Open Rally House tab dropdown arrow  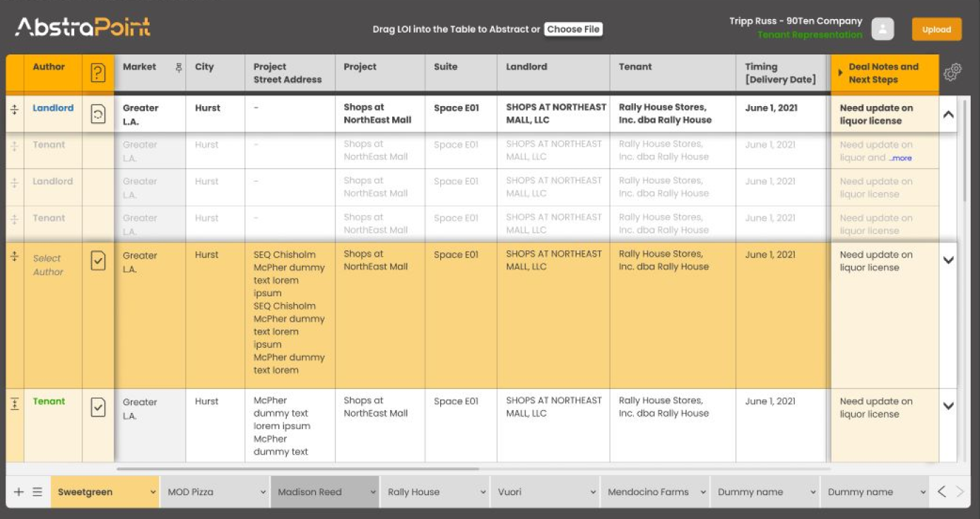coord(483,492)
